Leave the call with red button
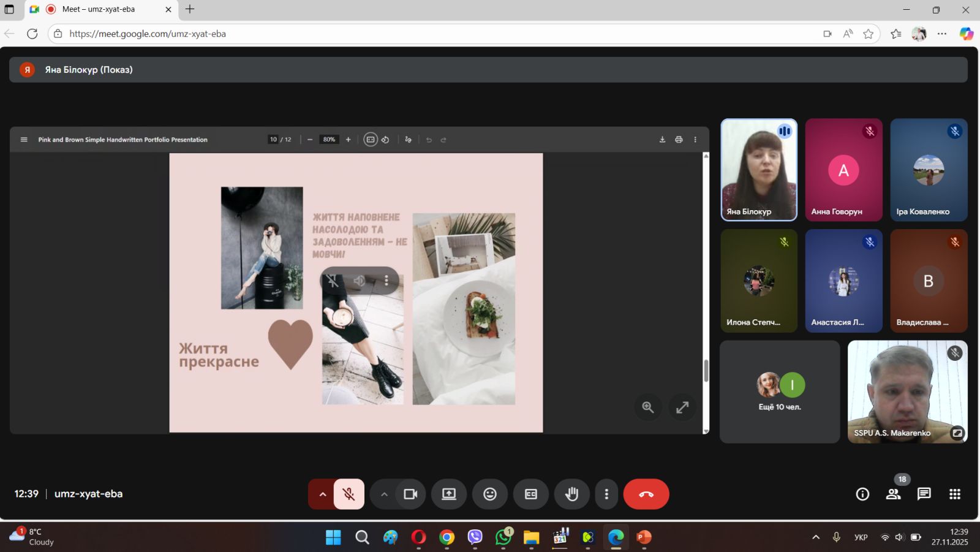This screenshot has height=552, width=980. pos(646,494)
